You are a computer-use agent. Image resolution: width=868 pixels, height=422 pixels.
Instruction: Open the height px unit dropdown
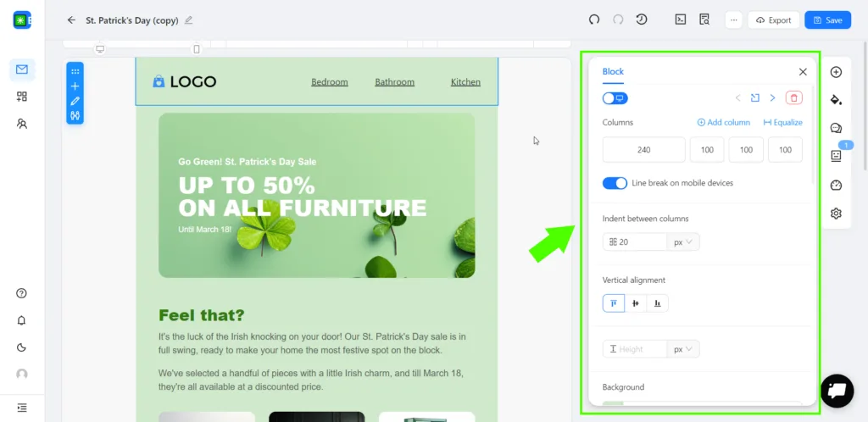tap(683, 349)
